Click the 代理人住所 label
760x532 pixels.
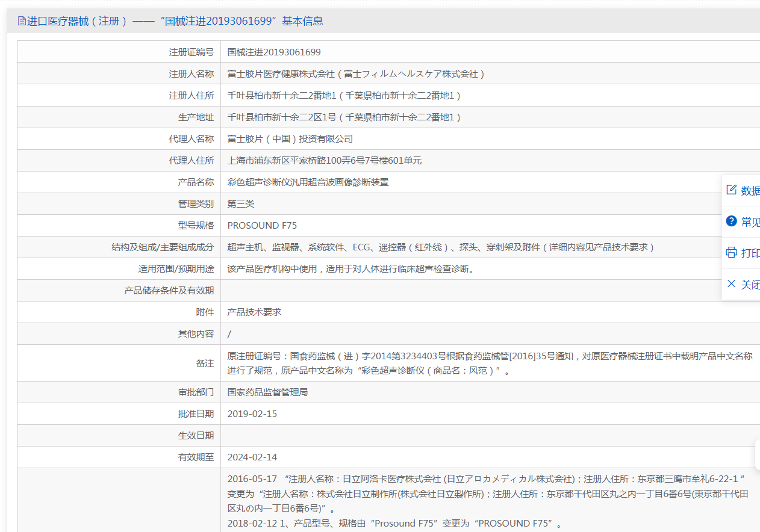[x=191, y=161]
